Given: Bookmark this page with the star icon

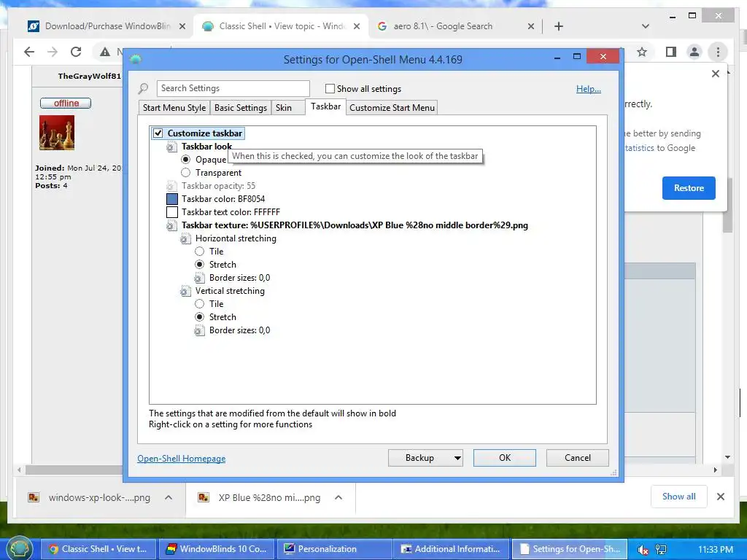Looking at the screenshot, I should coord(642,52).
